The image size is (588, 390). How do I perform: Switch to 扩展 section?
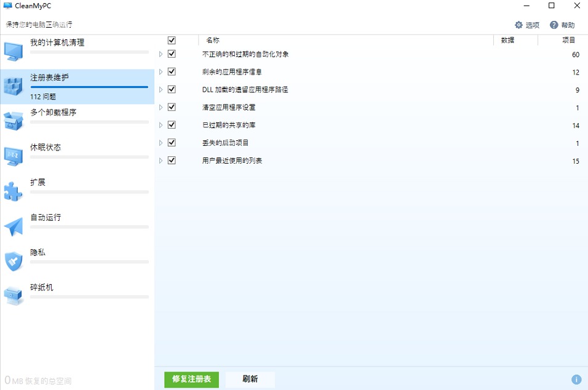77,191
